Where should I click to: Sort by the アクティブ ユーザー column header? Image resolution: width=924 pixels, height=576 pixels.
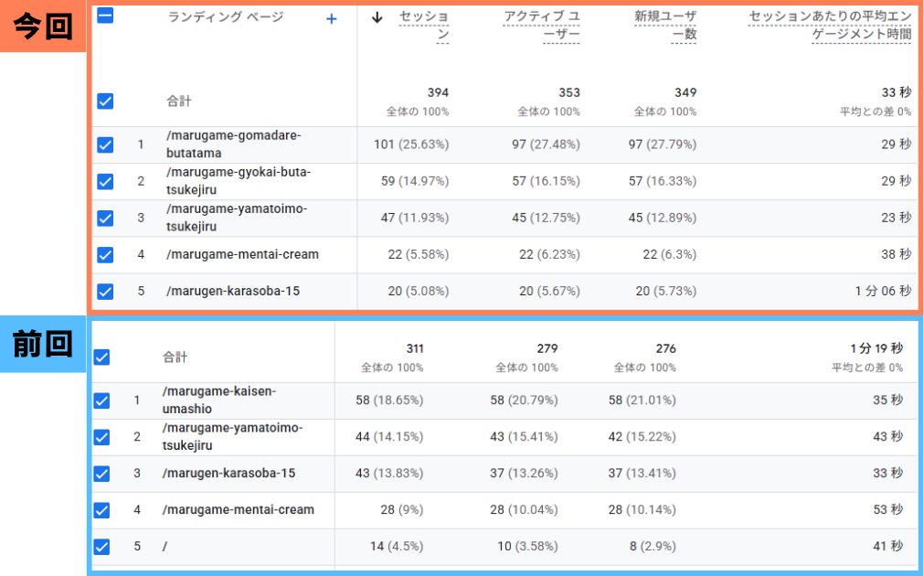point(542,26)
